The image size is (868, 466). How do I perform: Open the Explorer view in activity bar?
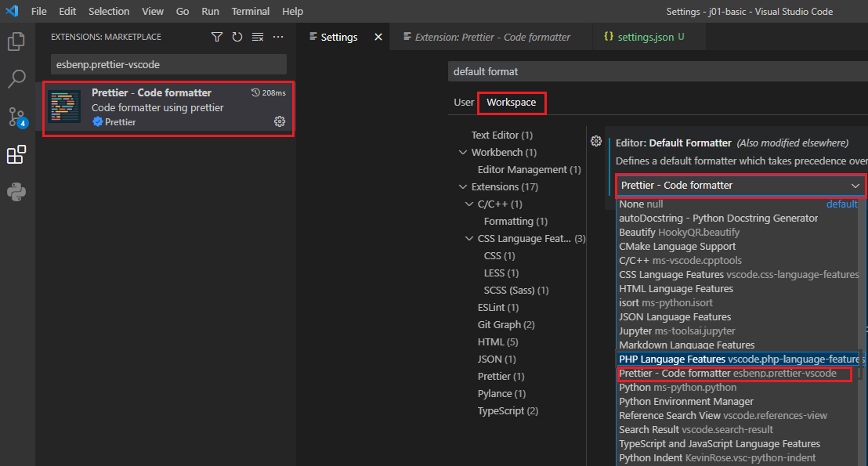[16, 42]
